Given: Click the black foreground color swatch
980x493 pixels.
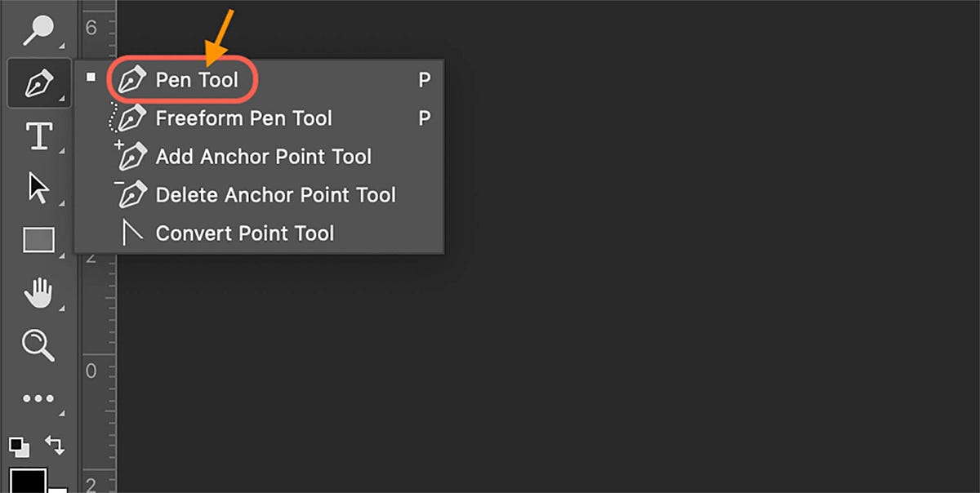Looking at the screenshot, I should [28, 481].
